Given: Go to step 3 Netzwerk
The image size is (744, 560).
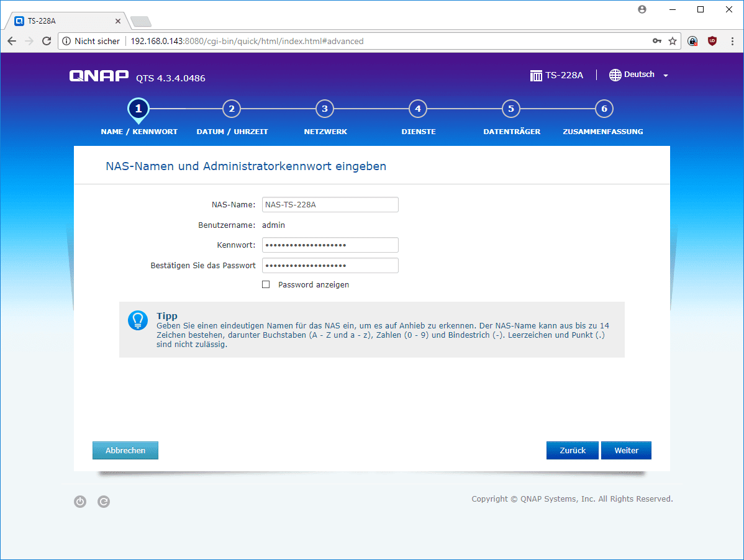Looking at the screenshot, I should [325, 109].
